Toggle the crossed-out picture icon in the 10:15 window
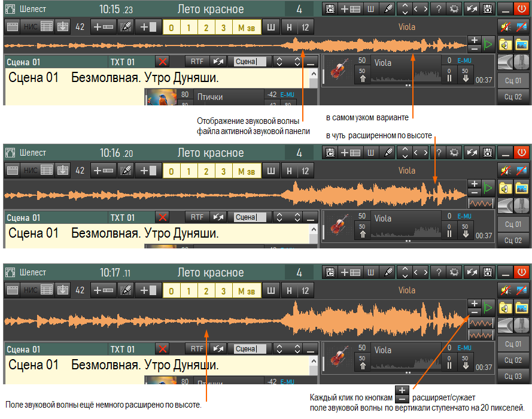Image resolution: width=532 pixels, height=419 pixels. tap(521, 27)
